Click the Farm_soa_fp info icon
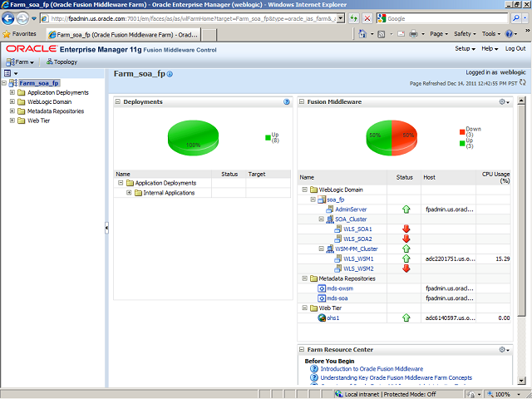532x399 pixels. click(170, 74)
